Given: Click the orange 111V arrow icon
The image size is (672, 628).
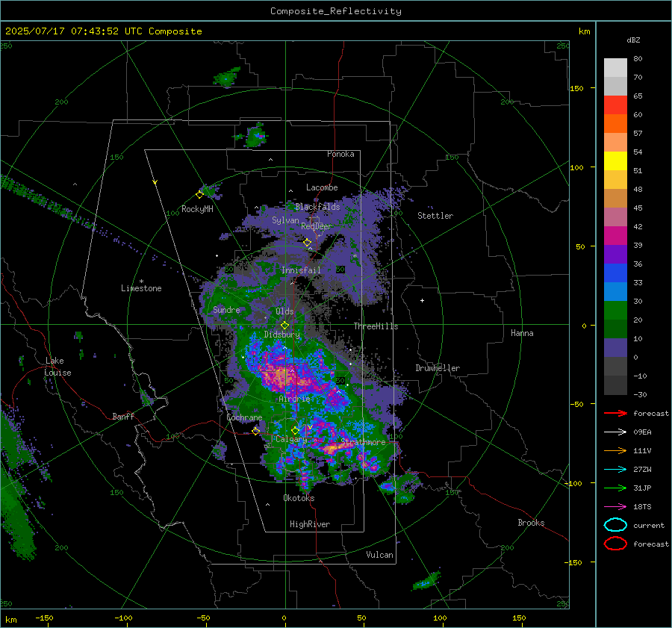Looking at the screenshot, I should point(615,450).
